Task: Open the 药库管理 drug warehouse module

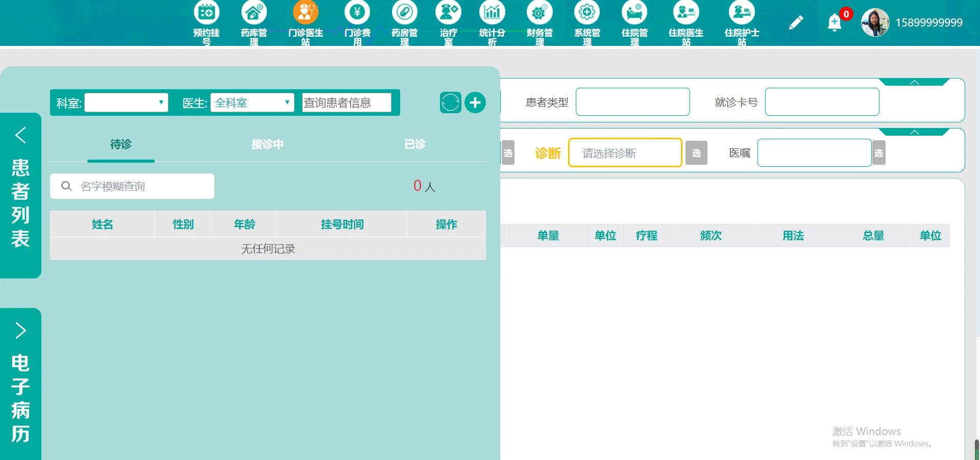Action: tap(254, 23)
